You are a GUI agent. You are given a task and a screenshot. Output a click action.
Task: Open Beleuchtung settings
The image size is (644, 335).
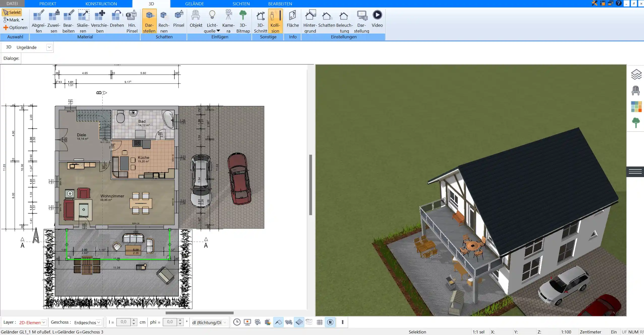(344, 21)
